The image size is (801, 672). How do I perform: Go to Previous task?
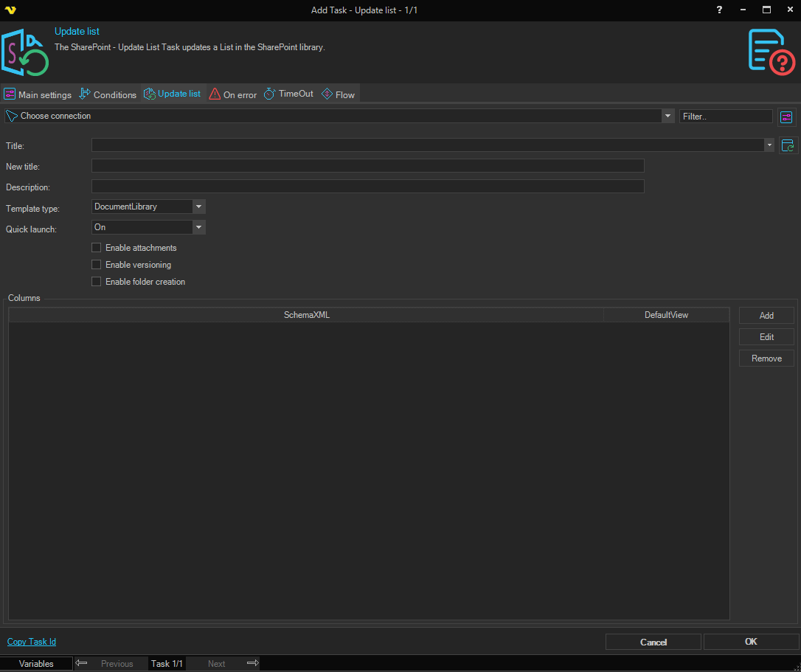pos(117,663)
